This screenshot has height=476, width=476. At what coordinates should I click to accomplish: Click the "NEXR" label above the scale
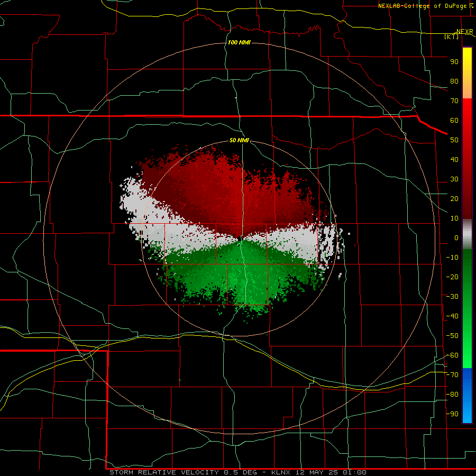pos(464,32)
